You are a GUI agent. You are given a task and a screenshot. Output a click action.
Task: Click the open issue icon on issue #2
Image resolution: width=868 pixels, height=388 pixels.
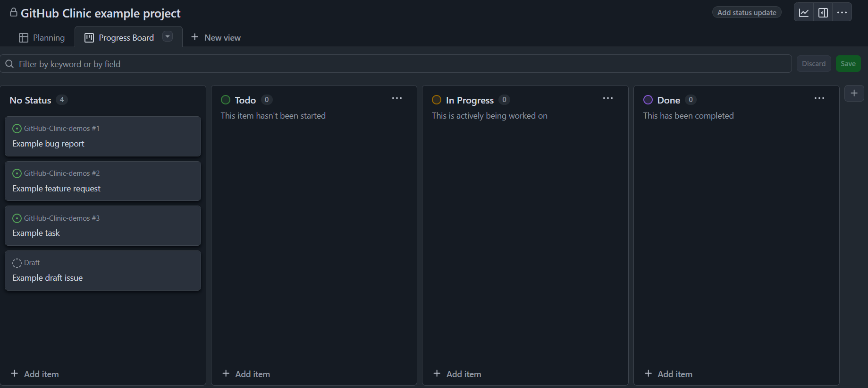[x=17, y=173]
